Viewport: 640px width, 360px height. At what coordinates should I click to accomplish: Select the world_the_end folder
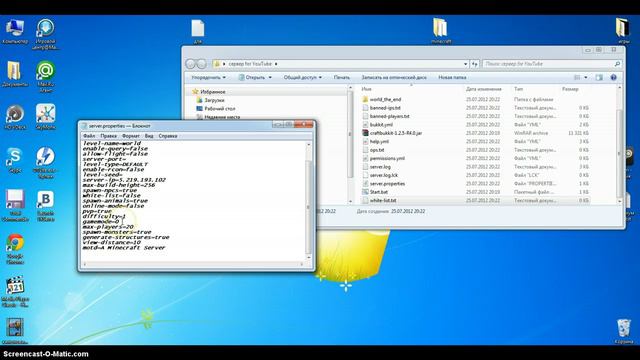point(385,99)
